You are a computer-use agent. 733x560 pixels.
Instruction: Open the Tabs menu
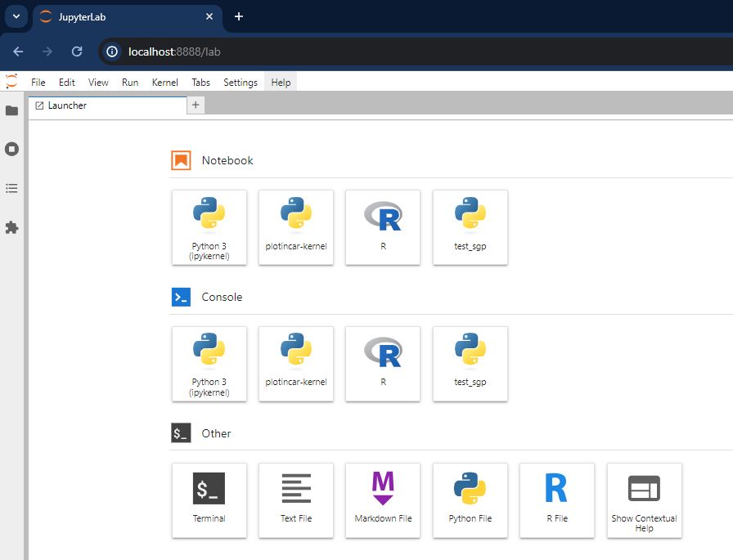[x=201, y=83]
